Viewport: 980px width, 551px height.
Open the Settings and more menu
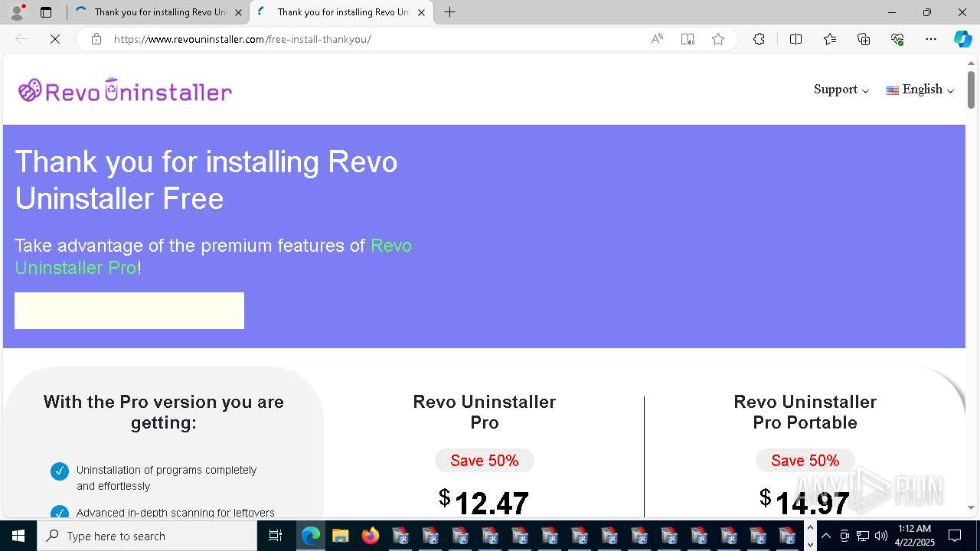coord(931,39)
